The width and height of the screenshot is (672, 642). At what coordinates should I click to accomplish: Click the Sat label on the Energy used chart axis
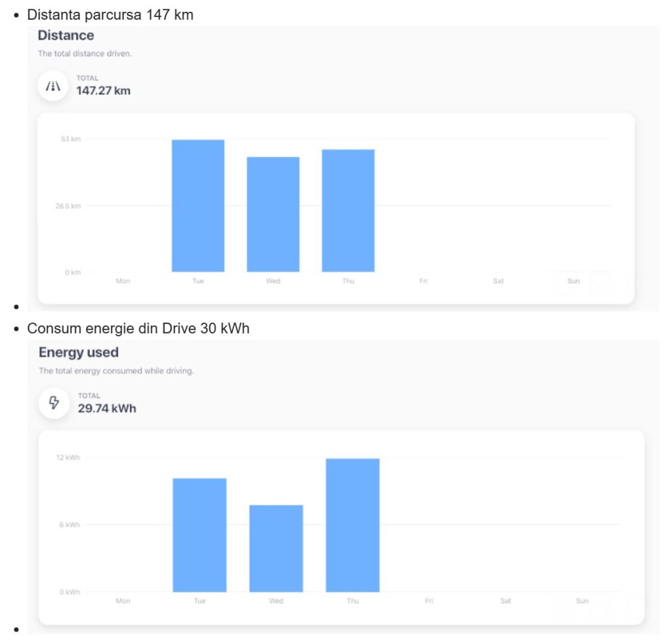(505, 601)
